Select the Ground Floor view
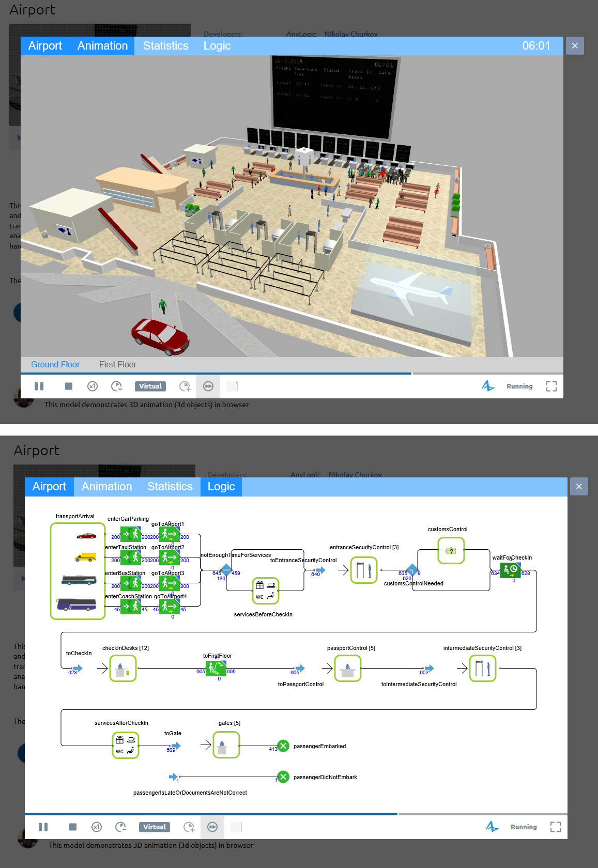Viewport: 598px width, 868px height. [x=55, y=364]
